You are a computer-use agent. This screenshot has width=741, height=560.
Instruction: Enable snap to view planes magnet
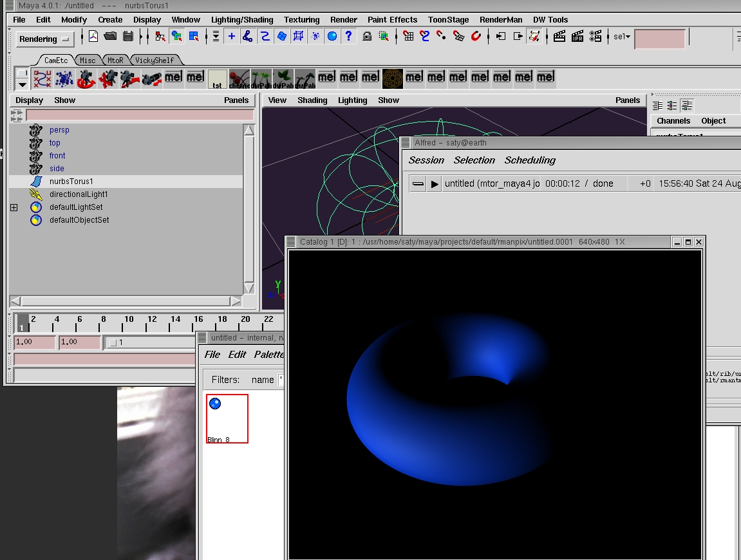tap(458, 37)
